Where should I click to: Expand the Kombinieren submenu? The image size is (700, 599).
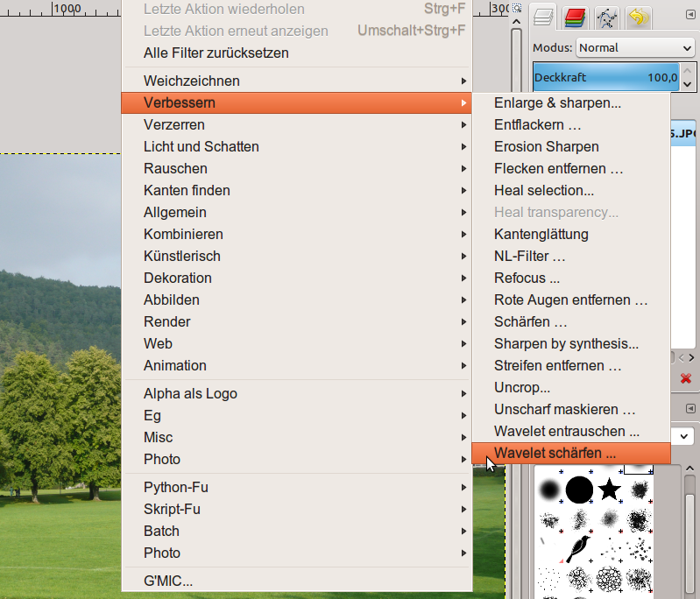(296, 235)
